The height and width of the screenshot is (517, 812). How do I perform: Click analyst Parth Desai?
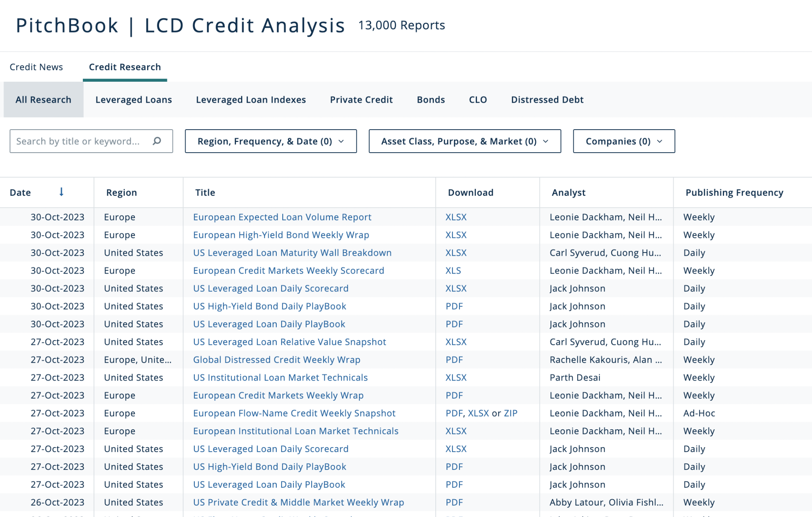575,378
